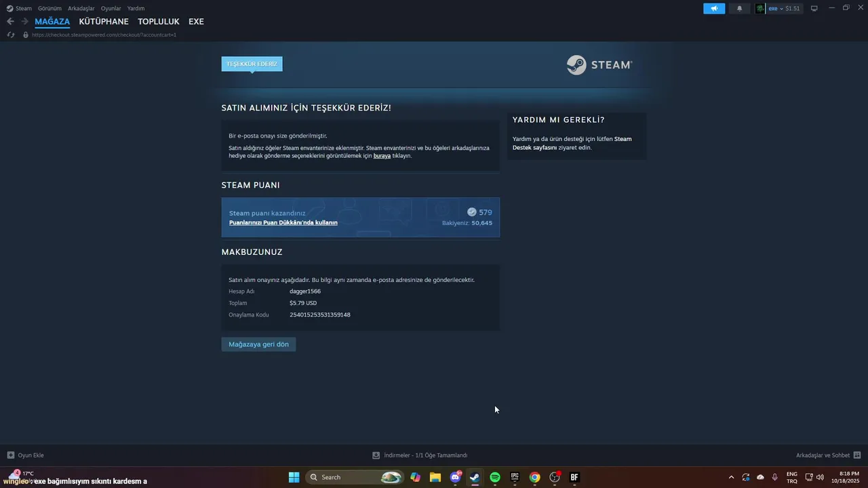The image size is (868, 488).
Task: Switch to Big Picture mode icon
Action: click(814, 8)
